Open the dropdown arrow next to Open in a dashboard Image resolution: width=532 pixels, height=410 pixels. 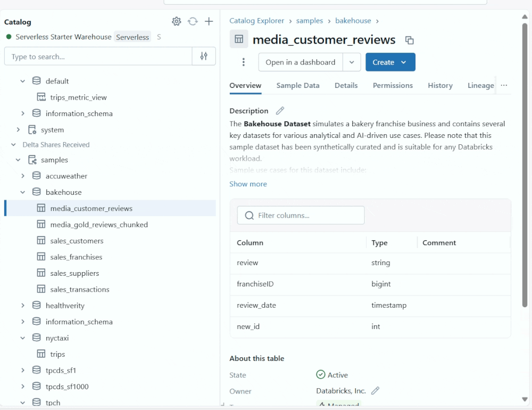pos(352,62)
